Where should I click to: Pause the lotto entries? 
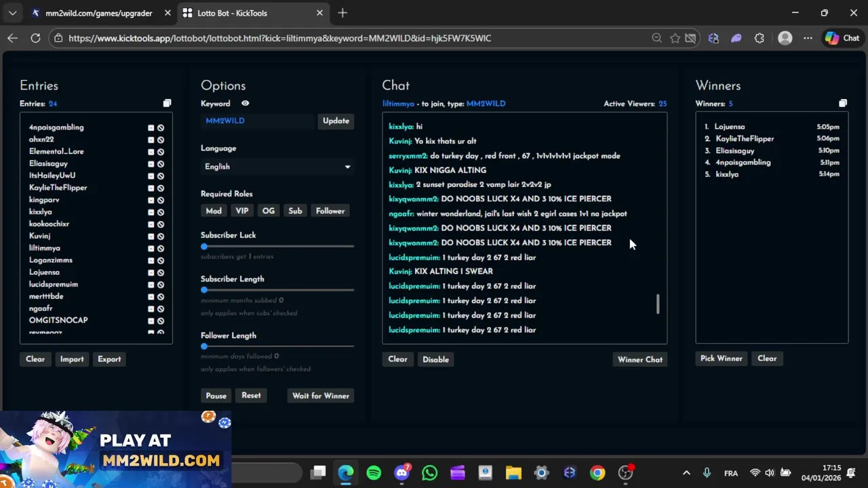click(x=216, y=396)
